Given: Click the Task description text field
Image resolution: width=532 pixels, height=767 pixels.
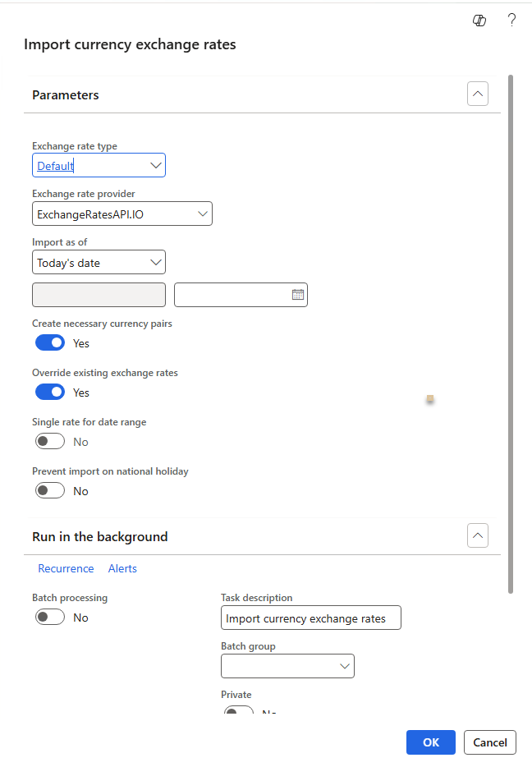Looking at the screenshot, I should [310, 618].
